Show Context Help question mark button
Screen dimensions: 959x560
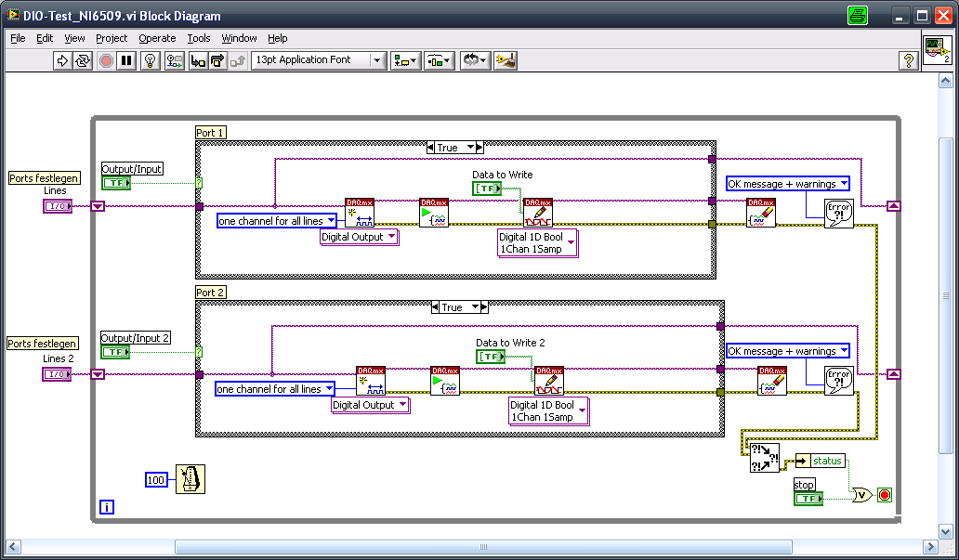point(908,60)
